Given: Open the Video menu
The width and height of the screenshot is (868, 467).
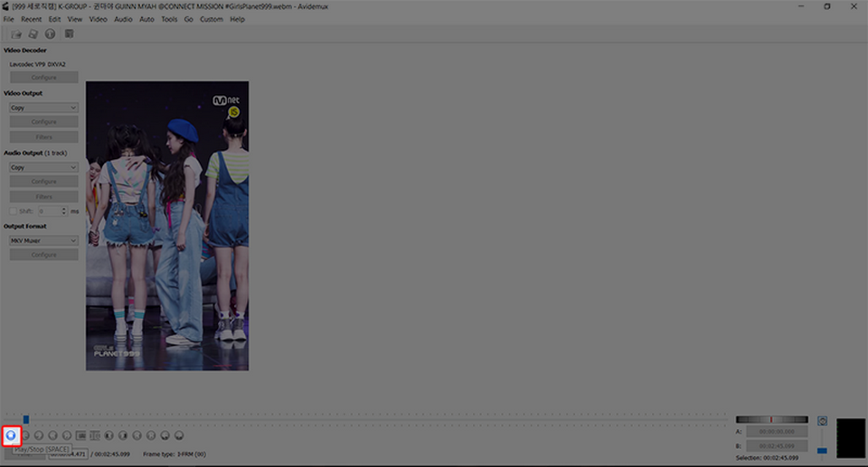Looking at the screenshot, I should (98, 19).
